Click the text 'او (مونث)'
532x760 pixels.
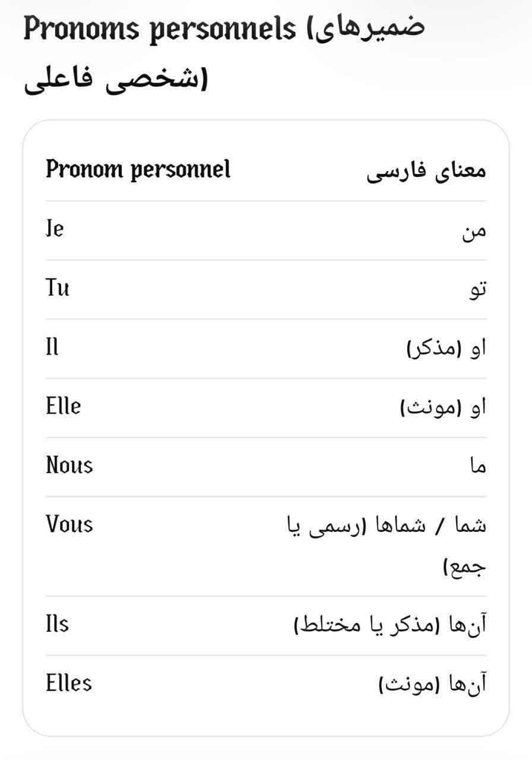coord(443,408)
